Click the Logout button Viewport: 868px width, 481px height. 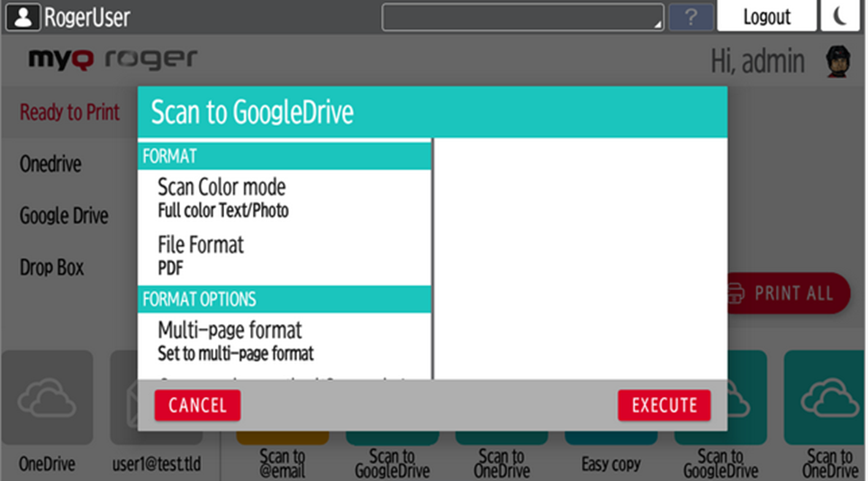click(x=766, y=16)
